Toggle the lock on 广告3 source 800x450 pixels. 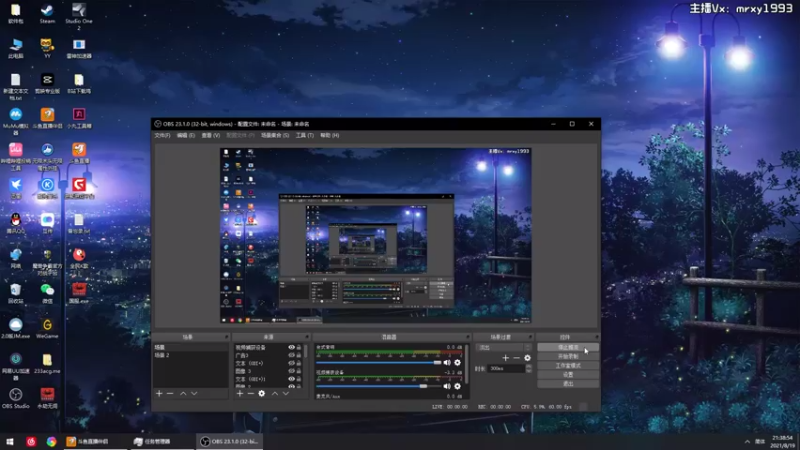pyautogui.click(x=299, y=355)
